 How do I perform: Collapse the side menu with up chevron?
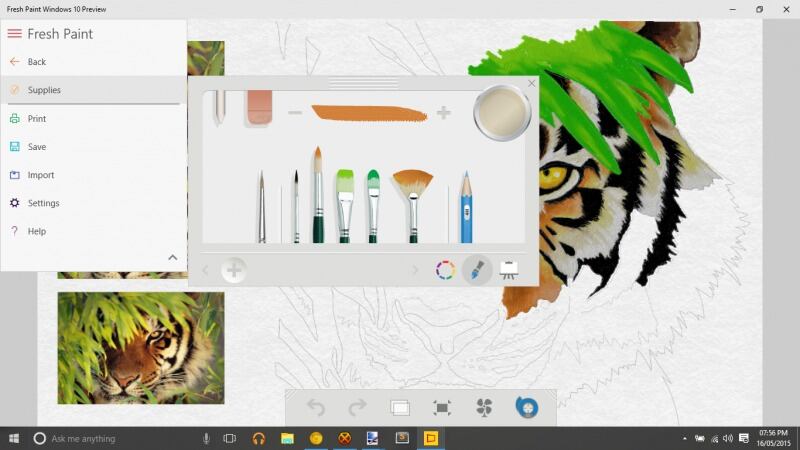coord(172,257)
